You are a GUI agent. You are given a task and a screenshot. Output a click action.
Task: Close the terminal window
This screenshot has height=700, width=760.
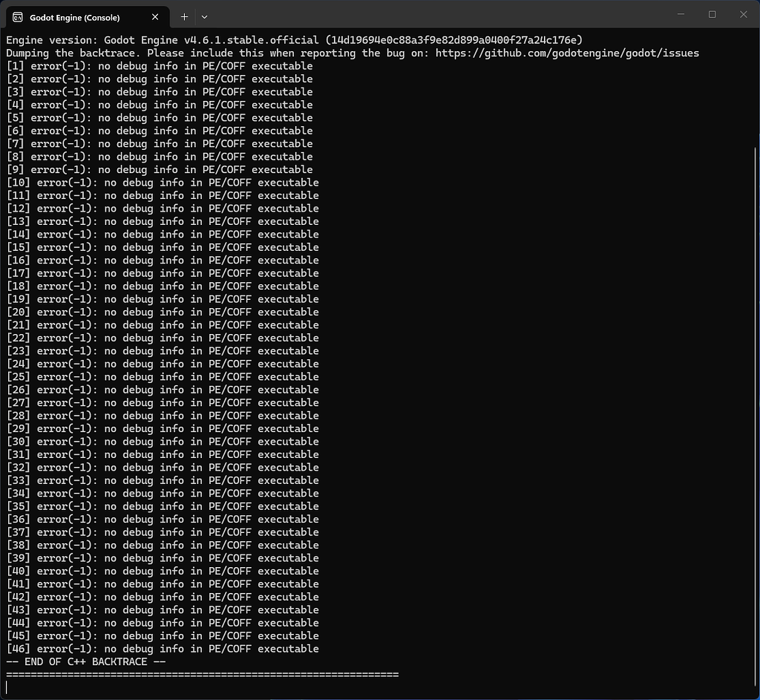coord(744,15)
